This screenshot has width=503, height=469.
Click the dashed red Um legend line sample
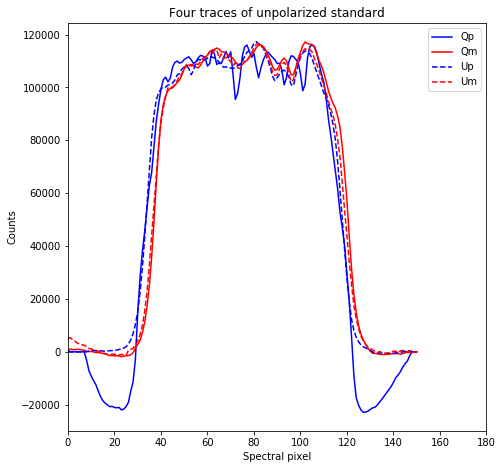[x=442, y=82]
